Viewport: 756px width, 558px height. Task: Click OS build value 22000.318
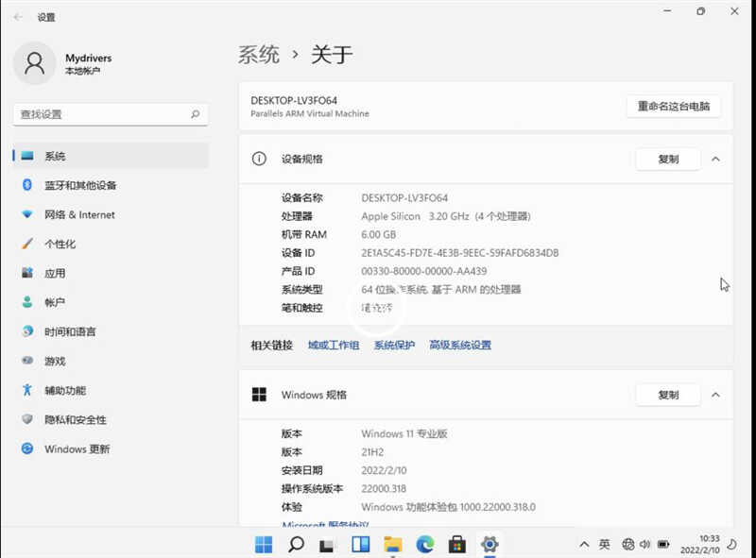384,489
